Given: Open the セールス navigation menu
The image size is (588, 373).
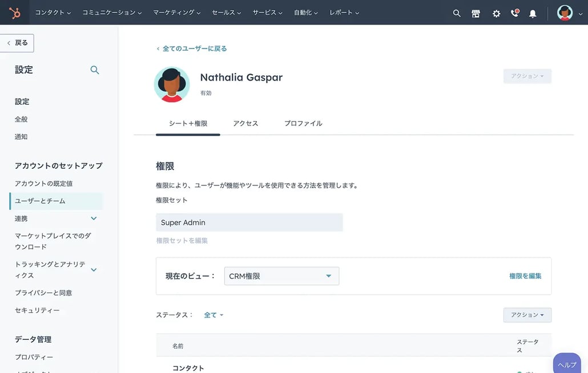Looking at the screenshot, I should point(226,13).
